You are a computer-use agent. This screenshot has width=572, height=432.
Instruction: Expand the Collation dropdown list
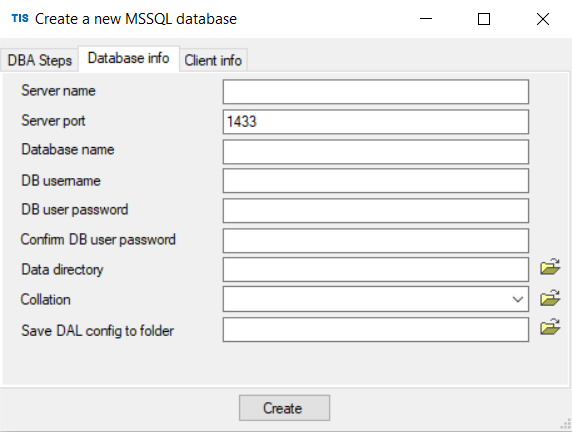point(518,299)
